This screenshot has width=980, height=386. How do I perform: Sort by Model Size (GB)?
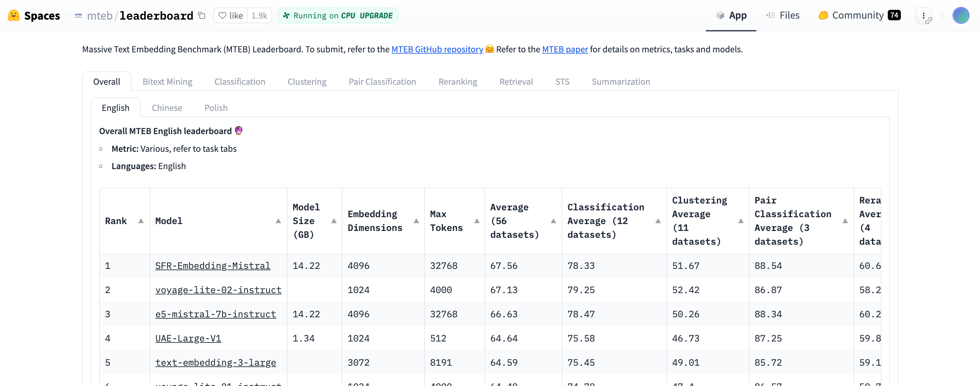333,220
